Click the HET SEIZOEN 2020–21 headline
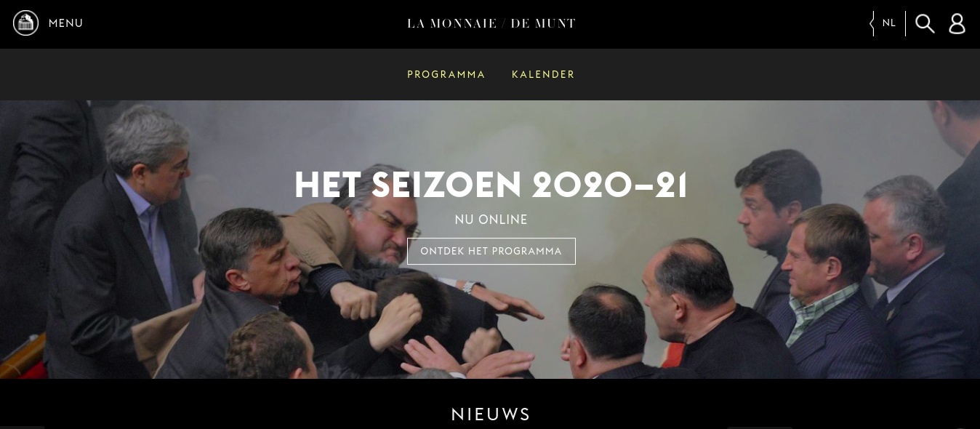The height and width of the screenshot is (429, 980). tap(491, 185)
